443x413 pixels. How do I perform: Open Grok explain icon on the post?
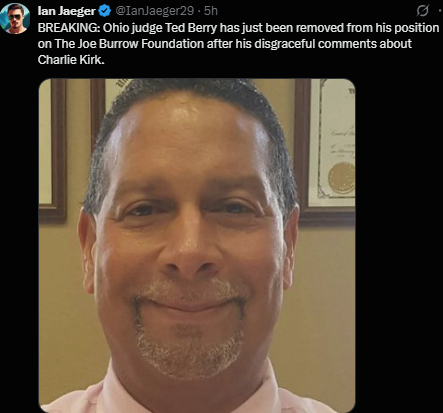pos(422,11)
